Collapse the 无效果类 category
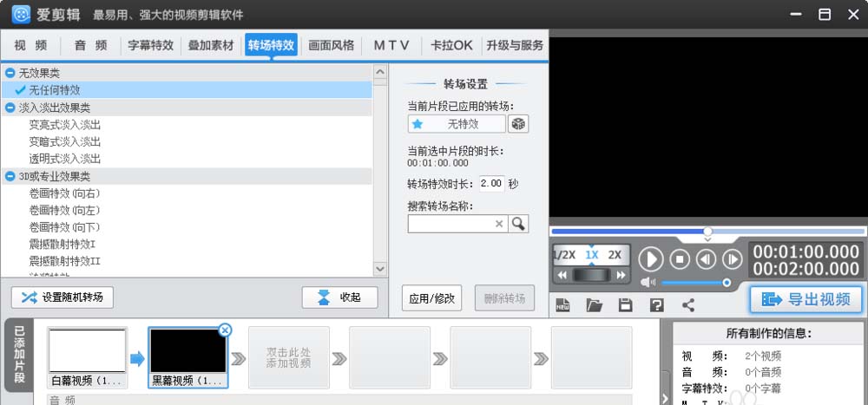868x405 pixels. point(10,73)
